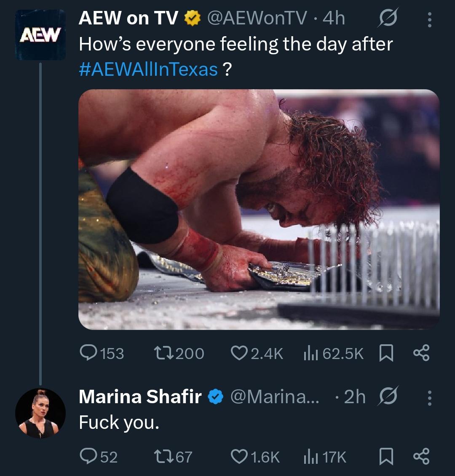Like Marina Shafir's reply
The height and width of the screenshot is (476, 455).
point(239,456)
